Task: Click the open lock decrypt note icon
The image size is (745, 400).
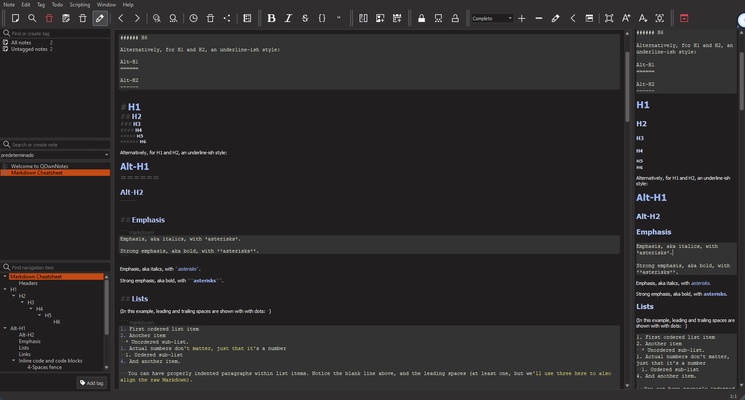Action: (455, 18)
